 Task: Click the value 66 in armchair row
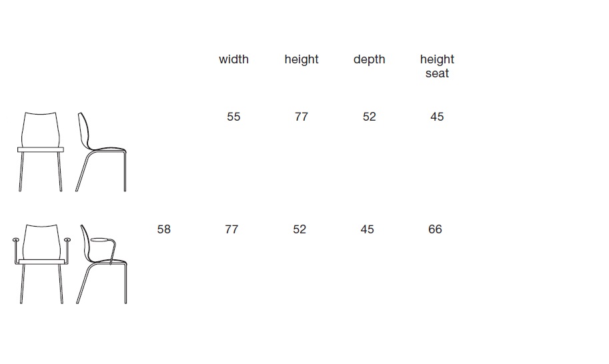click(435, 229)
